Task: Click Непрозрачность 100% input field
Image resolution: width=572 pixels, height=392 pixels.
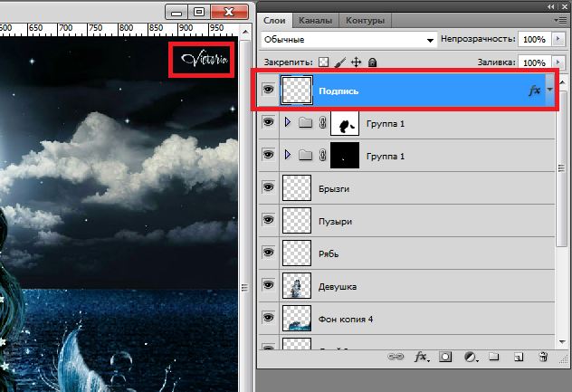Action: point(534,39)
